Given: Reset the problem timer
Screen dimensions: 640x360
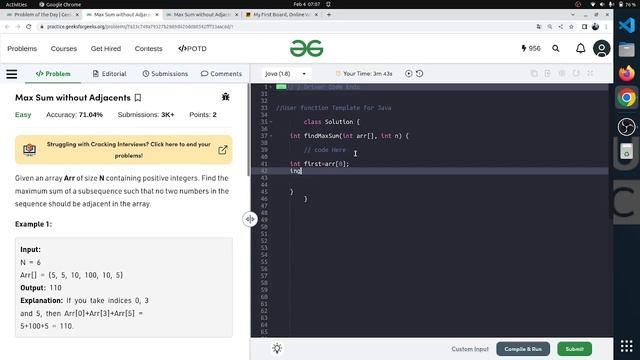Looking at the screenshot, I should coord(419,73).
